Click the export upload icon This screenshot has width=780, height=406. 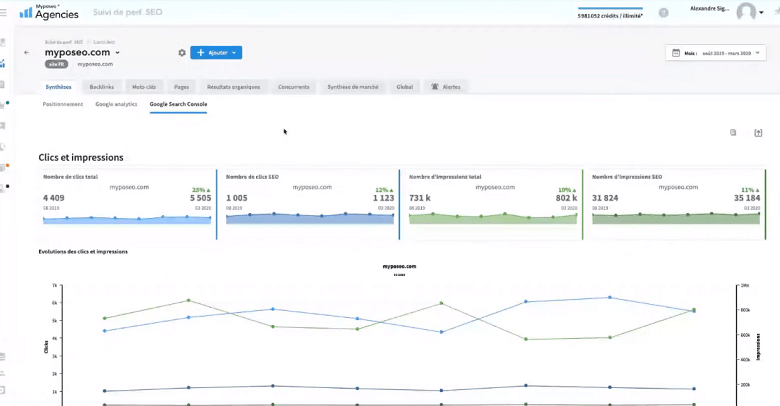click(758, 133)
